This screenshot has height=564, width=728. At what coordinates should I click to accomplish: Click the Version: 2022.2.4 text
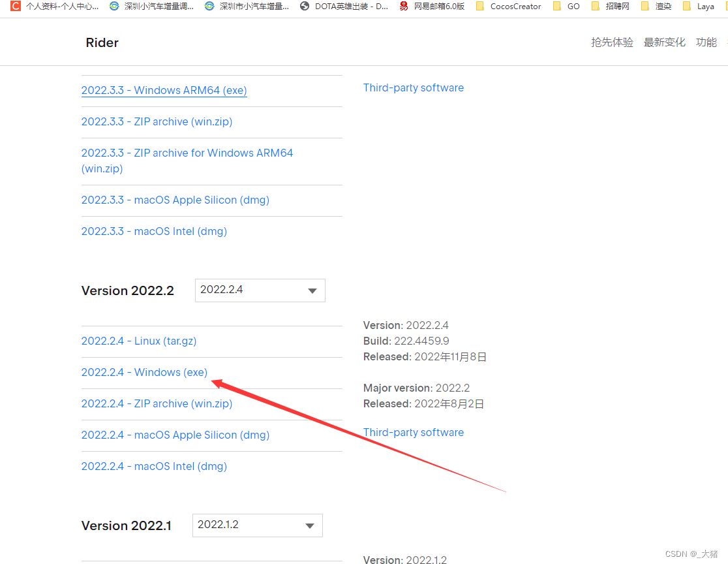[406, 325]
